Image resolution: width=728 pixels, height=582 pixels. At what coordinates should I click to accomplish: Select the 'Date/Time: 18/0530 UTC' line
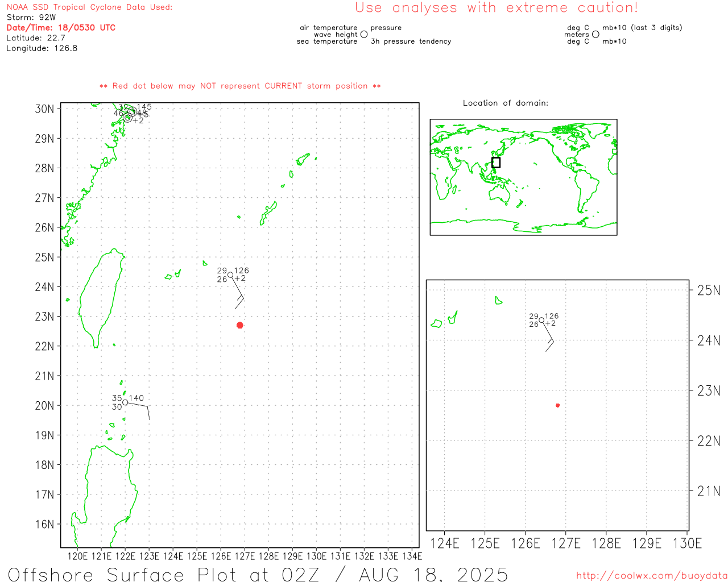pyautogui.click(x=61, y=28)
